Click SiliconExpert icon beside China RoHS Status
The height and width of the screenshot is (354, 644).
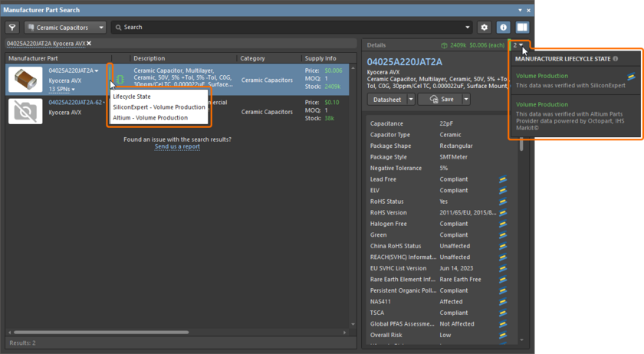tap(503, 246)
